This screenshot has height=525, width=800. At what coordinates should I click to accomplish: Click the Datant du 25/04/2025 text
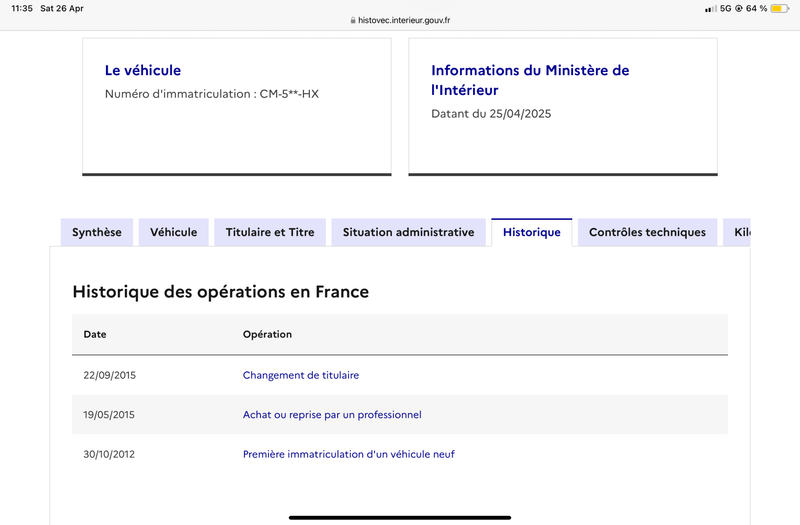pos(491,114)
